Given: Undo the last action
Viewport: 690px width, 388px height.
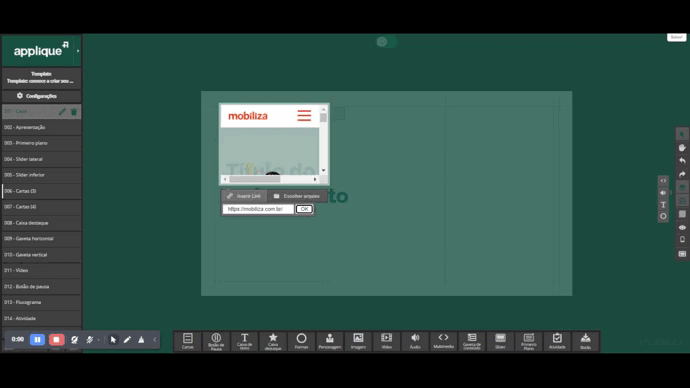Looking at the screenshot, I should click(682, 161).
